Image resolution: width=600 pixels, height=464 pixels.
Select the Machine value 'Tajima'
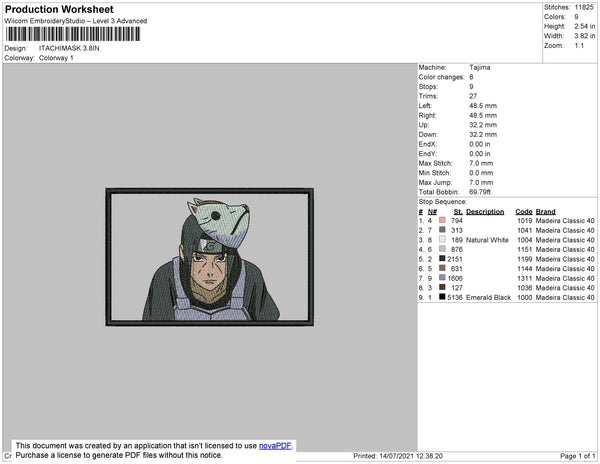pos(479,67)
